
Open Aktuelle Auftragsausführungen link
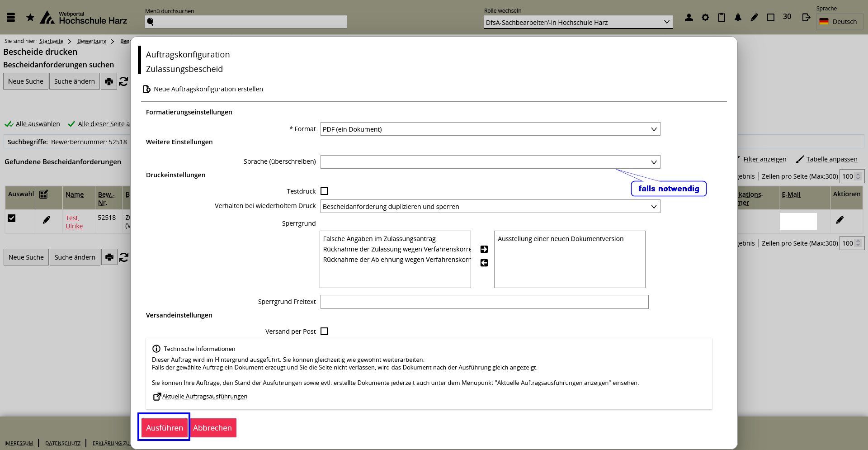click(204, 397)
